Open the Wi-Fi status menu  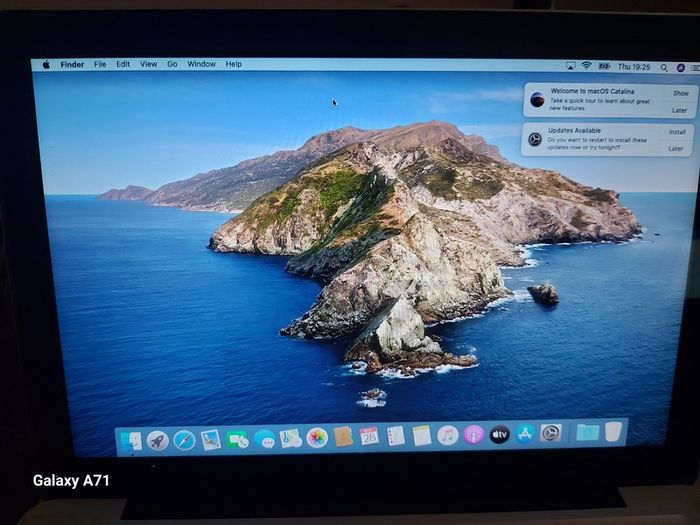pos(587,66)
